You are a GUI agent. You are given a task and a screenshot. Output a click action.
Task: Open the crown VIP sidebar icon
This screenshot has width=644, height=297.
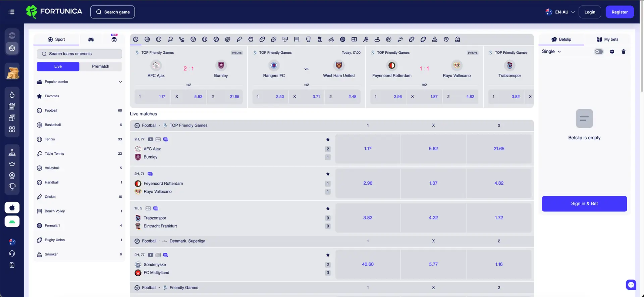pos(12,164)
